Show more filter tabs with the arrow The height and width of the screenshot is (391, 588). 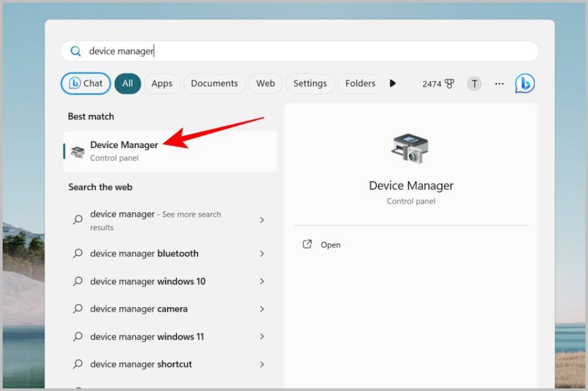393,83
